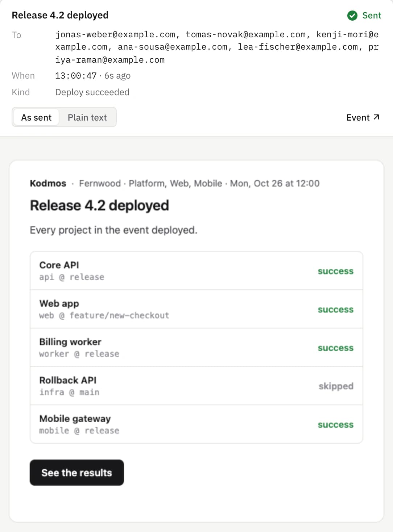Click the Sent status label

[x=372, y=16]
